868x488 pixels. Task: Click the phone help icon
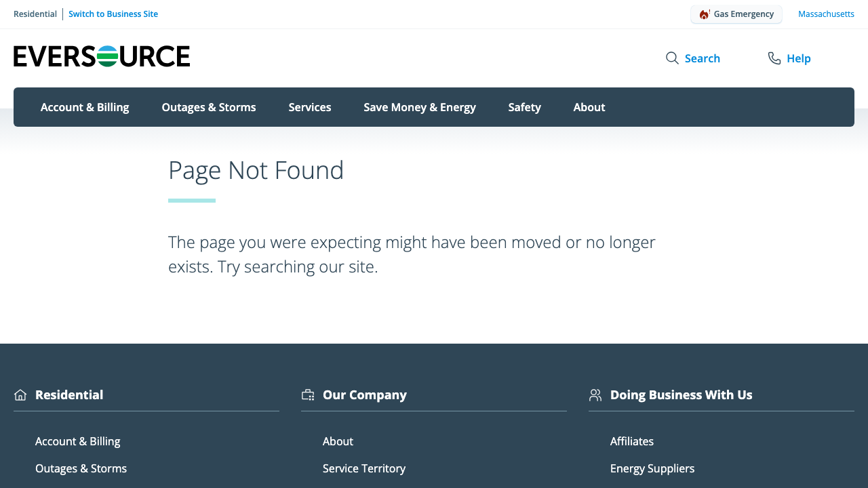(774, 58)
